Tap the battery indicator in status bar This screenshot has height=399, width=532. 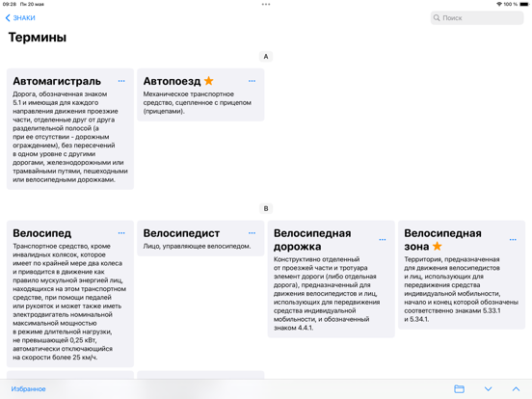[524, 4]
